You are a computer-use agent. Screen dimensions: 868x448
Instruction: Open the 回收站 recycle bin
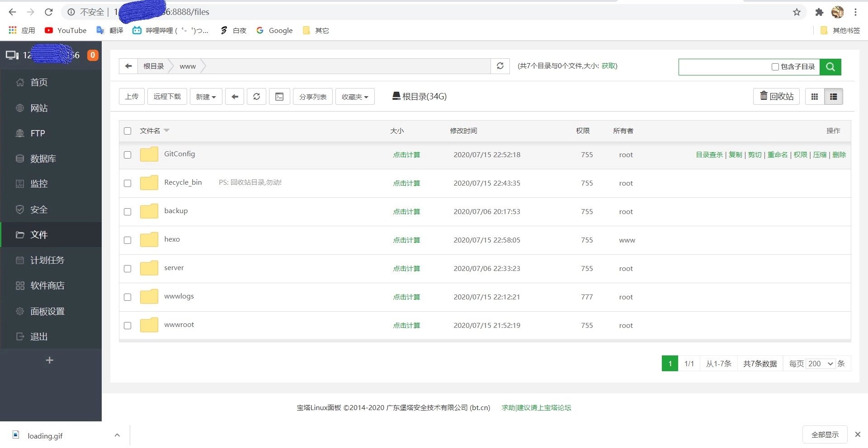pyautogui.click(x=776, y=96)
